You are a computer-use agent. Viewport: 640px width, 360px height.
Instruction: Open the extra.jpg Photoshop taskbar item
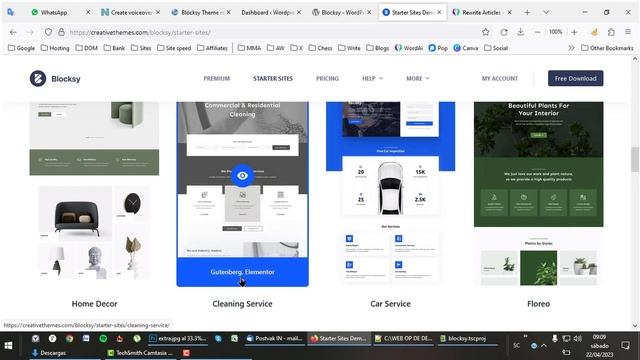(x=178, y=338)
